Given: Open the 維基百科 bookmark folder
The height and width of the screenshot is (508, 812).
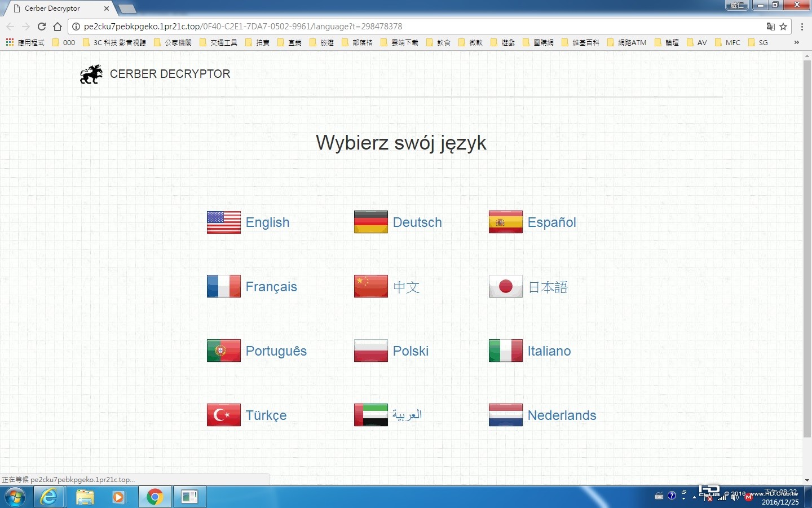Looking at the screenshot, I should 580,42.
